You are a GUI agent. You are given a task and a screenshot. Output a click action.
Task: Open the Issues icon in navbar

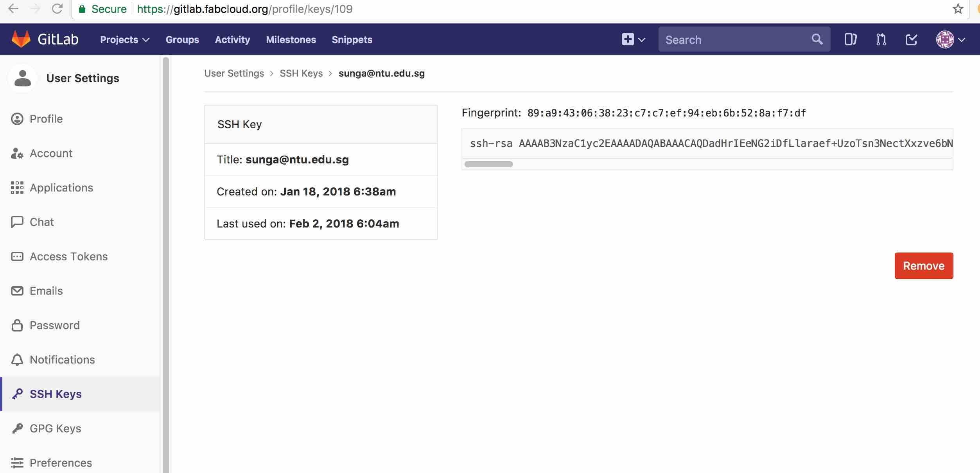850,39
